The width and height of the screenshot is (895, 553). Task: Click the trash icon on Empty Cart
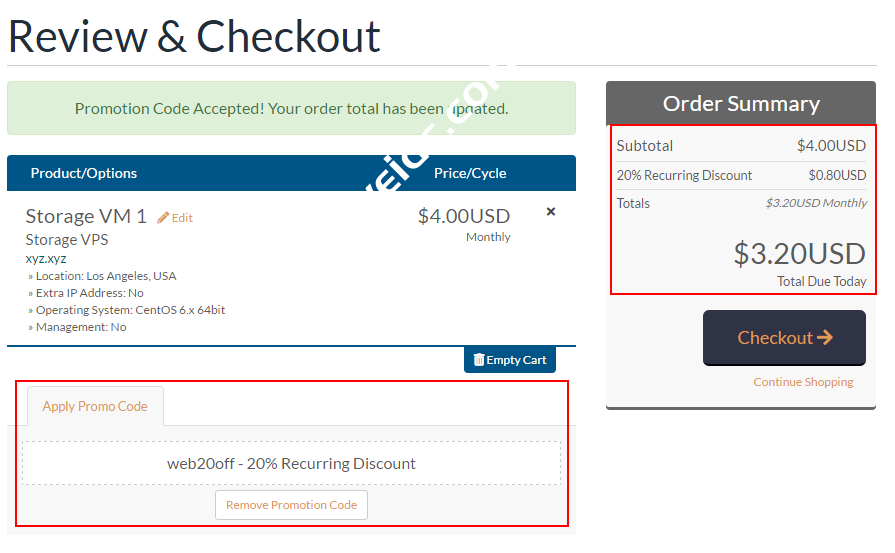point(478,360)
